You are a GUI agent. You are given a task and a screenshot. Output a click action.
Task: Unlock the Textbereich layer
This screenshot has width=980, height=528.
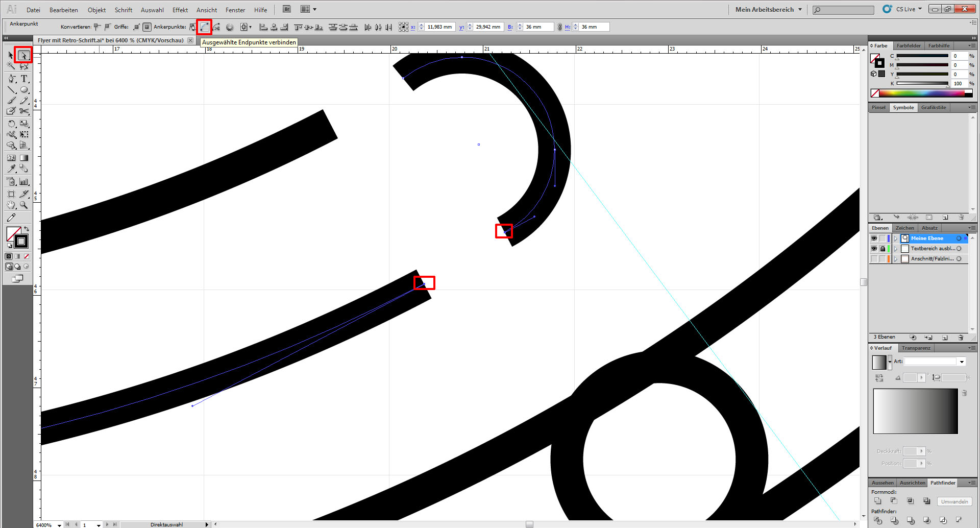883,249
